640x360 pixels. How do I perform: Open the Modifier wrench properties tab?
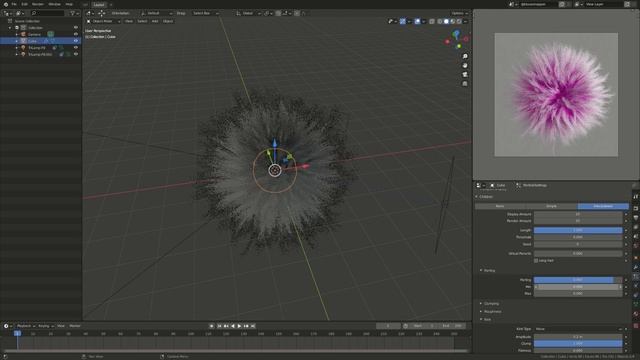[636, 267]
